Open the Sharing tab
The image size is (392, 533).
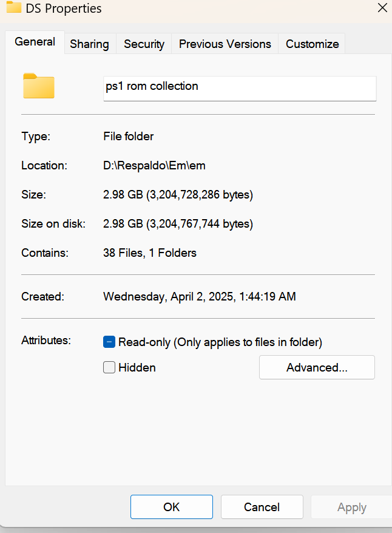click(x=90, y=44)
